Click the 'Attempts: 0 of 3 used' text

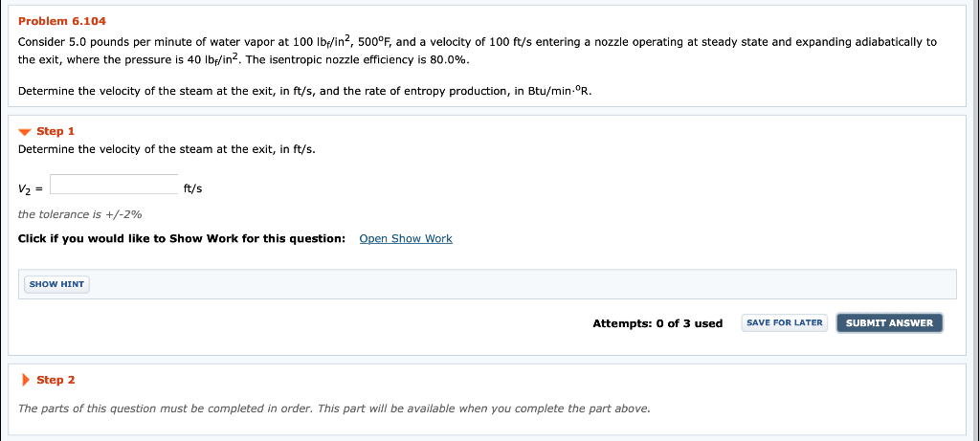coord(657,323)
